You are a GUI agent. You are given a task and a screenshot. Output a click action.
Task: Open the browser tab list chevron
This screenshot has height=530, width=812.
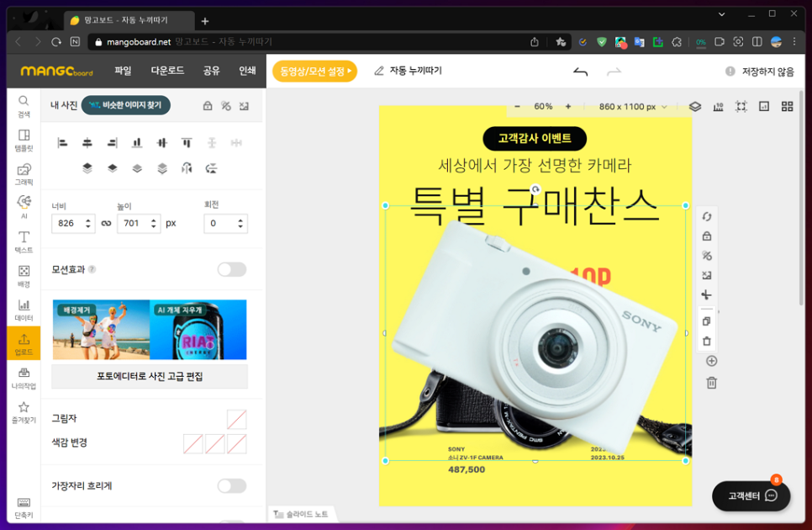pyautogui.click(x=721, y=14)
